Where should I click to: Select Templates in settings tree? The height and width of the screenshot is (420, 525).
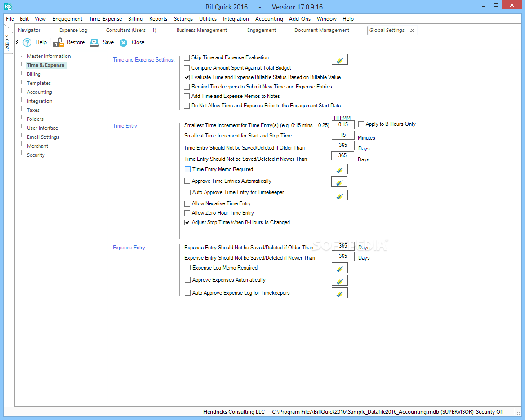click(39, 84)
